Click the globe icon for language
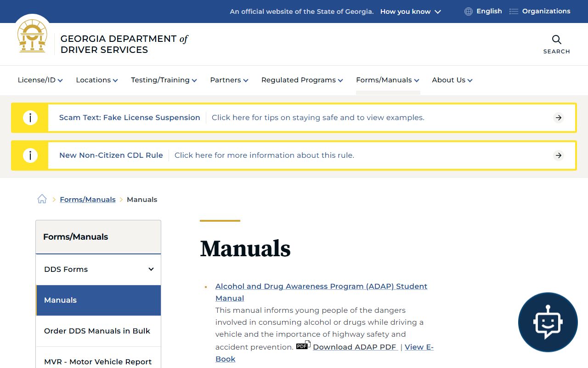Image resolution: width=588 pixels, height=368 pixels. (468, 11)
